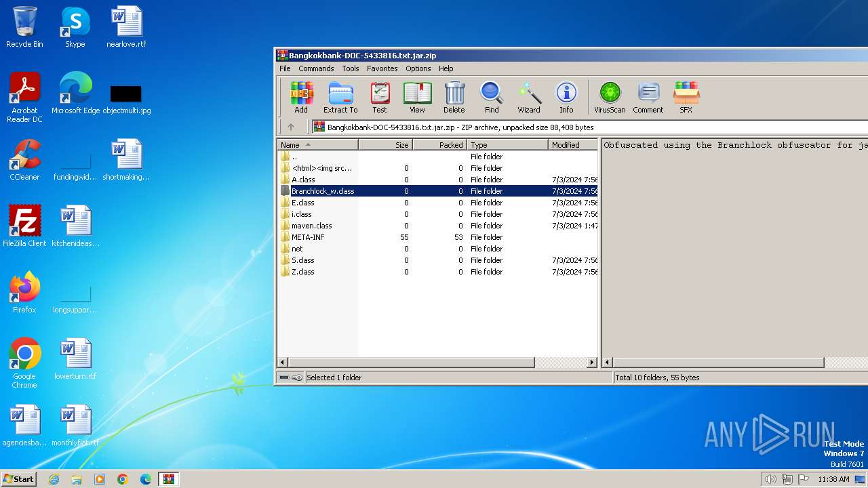Open Microsoft Edge desktop shortcut
The height and width of the screenshot is (488, 868).
[x=75, y=94]
